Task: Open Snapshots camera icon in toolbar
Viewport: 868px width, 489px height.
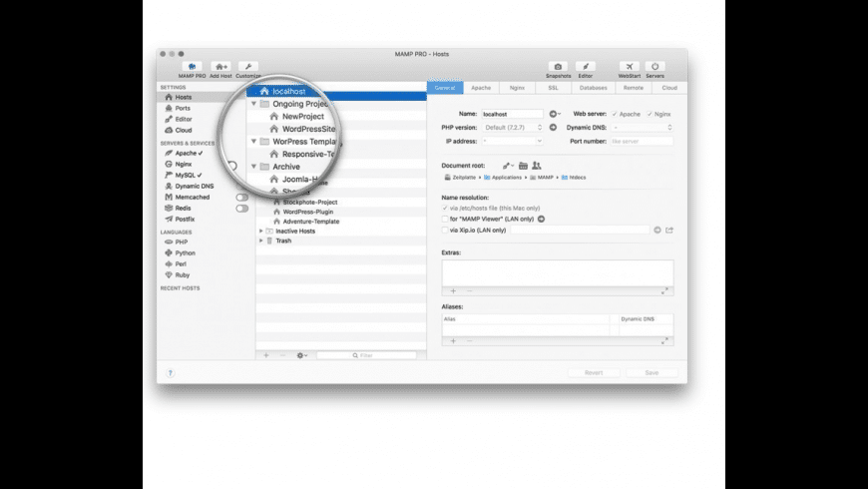Action: [558, 67]
